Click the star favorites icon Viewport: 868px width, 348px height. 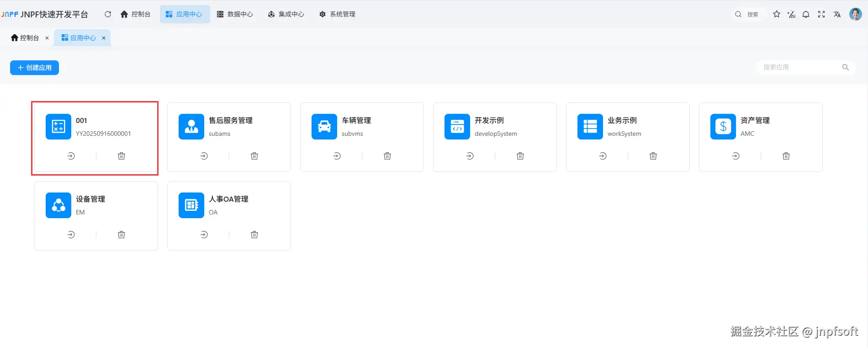pyautogui.click(x=777, y=14)
